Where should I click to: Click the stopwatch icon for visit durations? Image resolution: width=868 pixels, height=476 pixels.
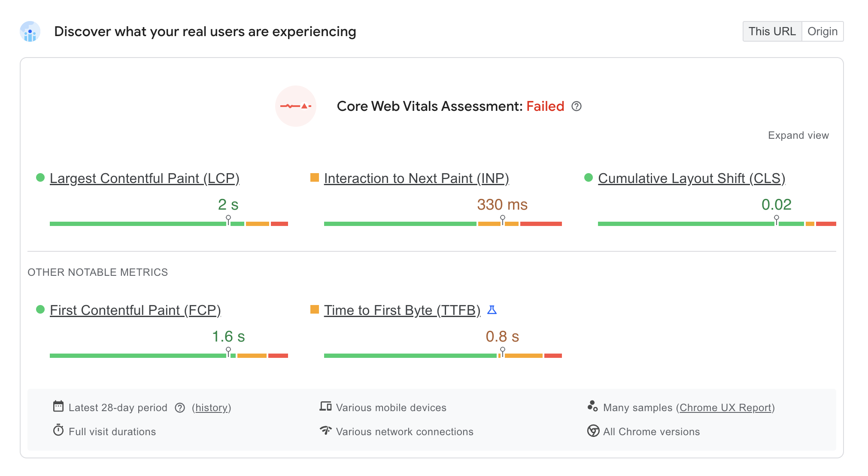[x=58, y=430]
